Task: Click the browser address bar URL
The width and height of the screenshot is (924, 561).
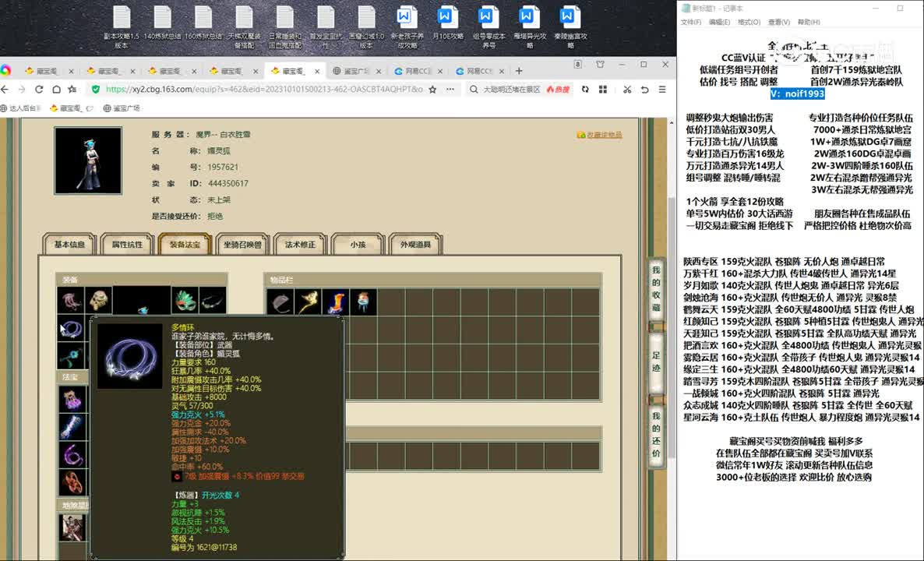Action: click(264, 90)
